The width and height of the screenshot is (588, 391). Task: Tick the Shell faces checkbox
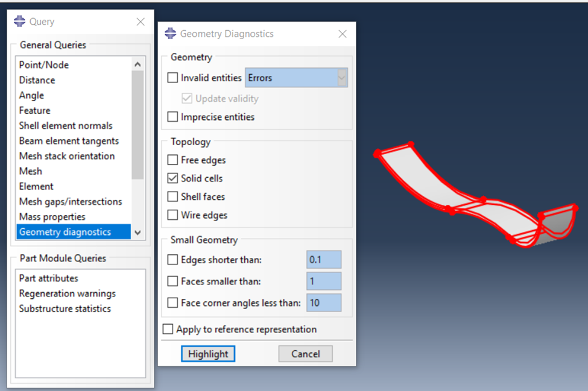click(x=172, y=196)
